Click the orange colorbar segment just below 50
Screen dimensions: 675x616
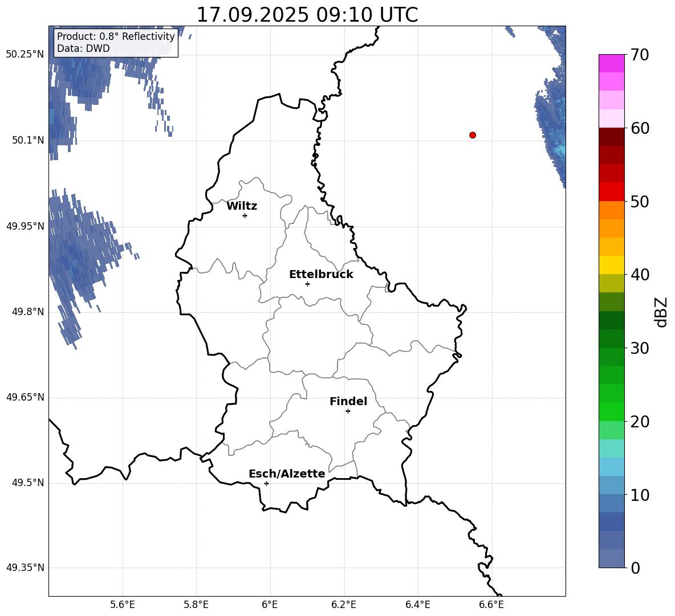point(611,210)
